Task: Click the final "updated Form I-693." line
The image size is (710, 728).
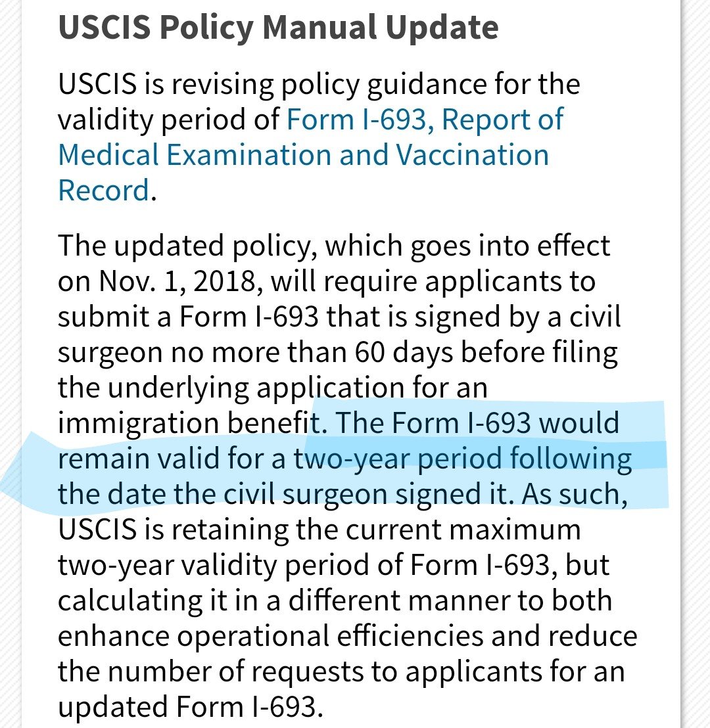Action: (x=191, y=707)
